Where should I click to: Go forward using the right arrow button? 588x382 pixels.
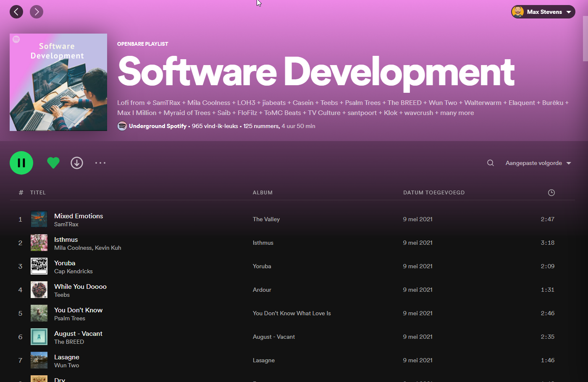tap(37, 12)
